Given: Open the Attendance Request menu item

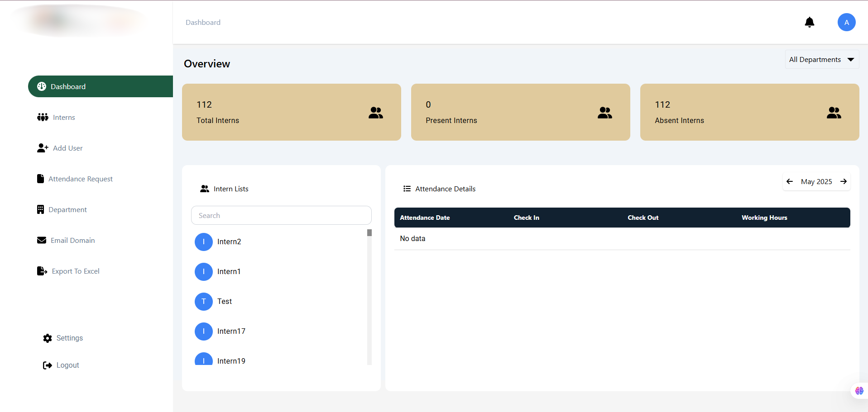Looking at the screenshot, I should coord(81,179).
